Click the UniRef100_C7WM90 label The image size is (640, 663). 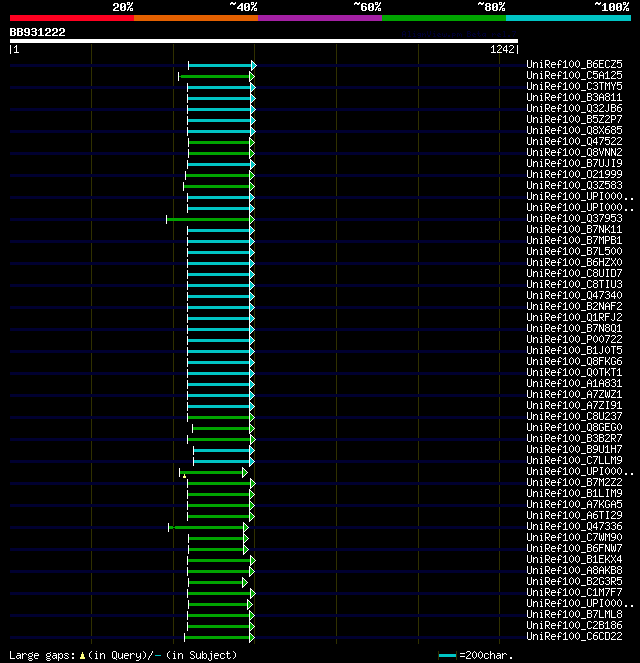(x=574, y=537)
